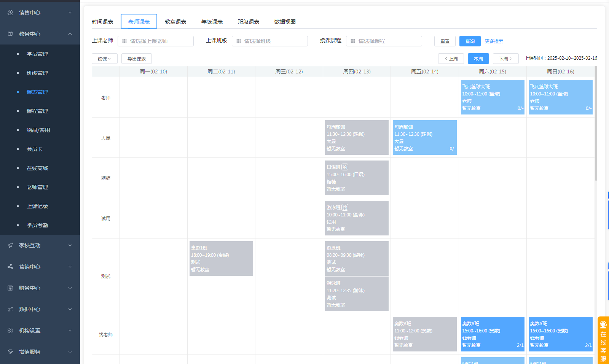609x364 pixels.
Task: Click the 财务中心 icon
Action: (10, 288)
